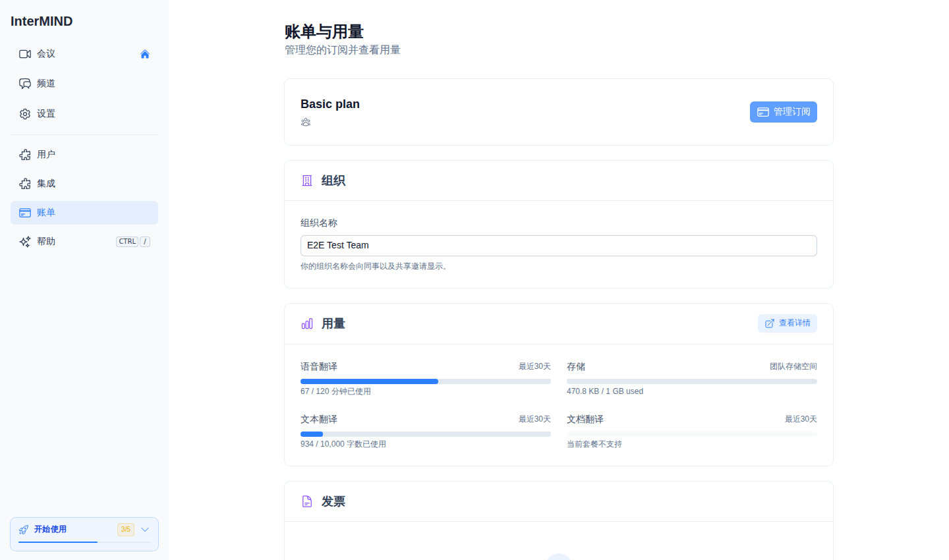Click the text '470.8 KB / 1 GB used'
This screenshot has height=560, width=949.
[605, 391]
